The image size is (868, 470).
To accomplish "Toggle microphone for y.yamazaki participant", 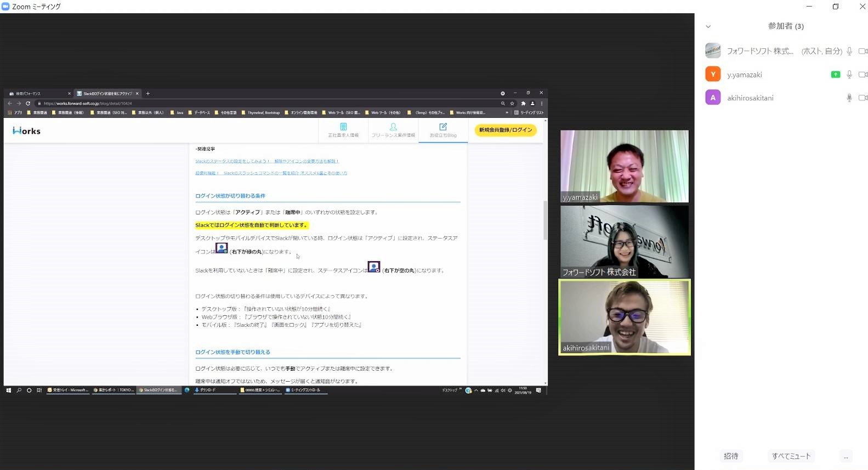I will (849, 75).
